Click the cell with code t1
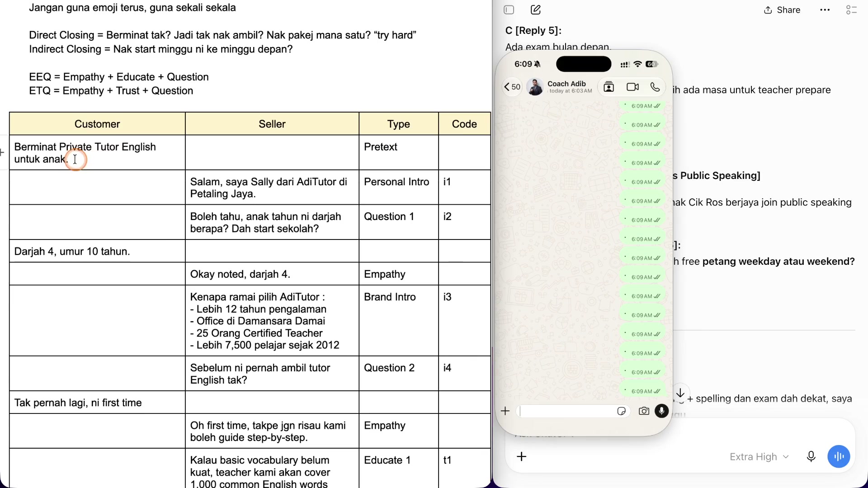 [x=464, y=468]
